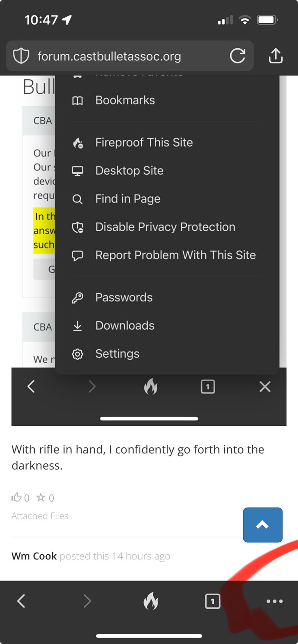Open the share sheet icon
This screenshot has width=298, height=644.
[x=276, y=56]
